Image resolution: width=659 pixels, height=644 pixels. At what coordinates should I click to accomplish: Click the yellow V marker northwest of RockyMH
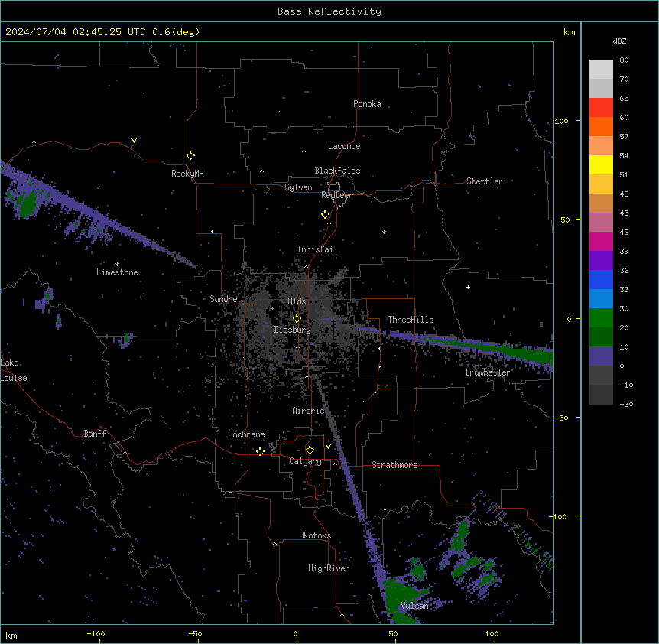[134, 141]
